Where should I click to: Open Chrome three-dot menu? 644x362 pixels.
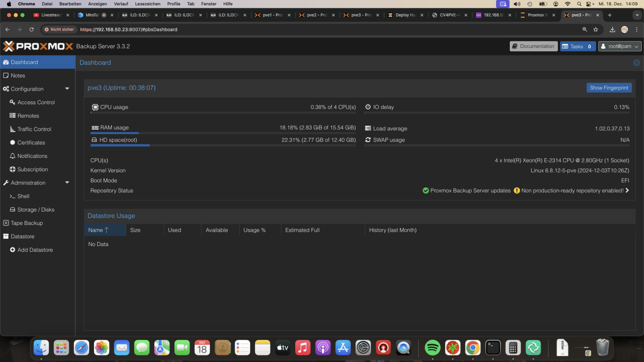click(x=637, y=29)
